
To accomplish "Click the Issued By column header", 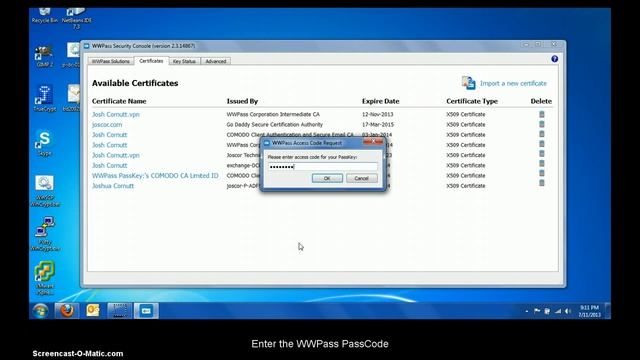I will (242, 101).
